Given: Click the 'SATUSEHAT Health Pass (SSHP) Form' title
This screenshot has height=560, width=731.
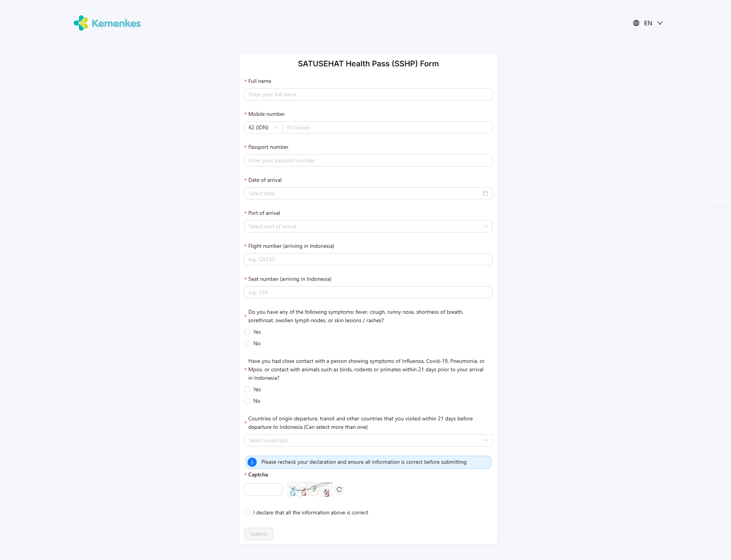Looking at the screenshot, I should [x=368, y=64].
